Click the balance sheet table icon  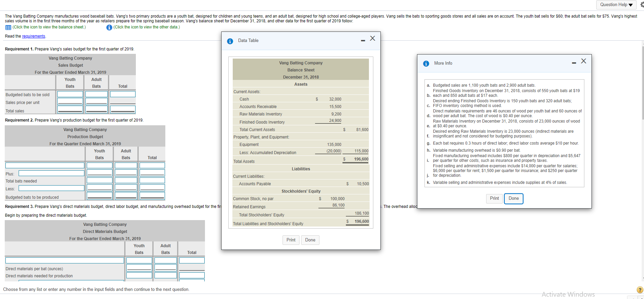point(8,27)
